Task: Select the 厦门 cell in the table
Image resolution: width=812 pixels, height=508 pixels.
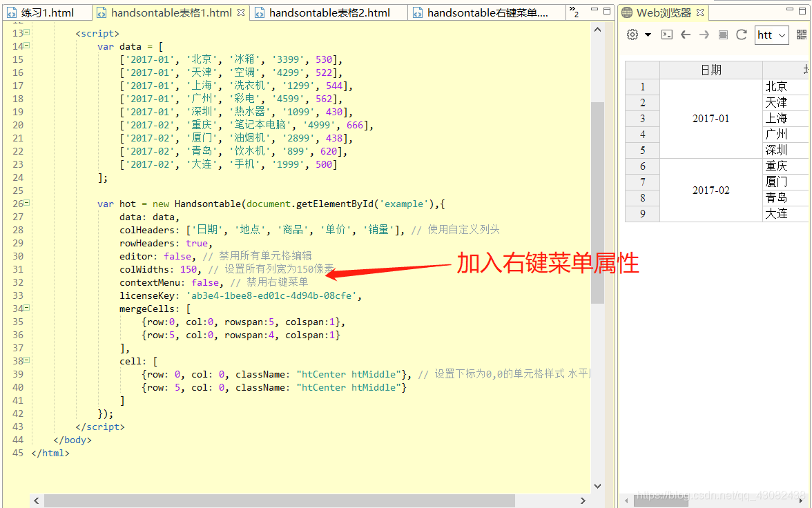Action: (x=786, y=182)
